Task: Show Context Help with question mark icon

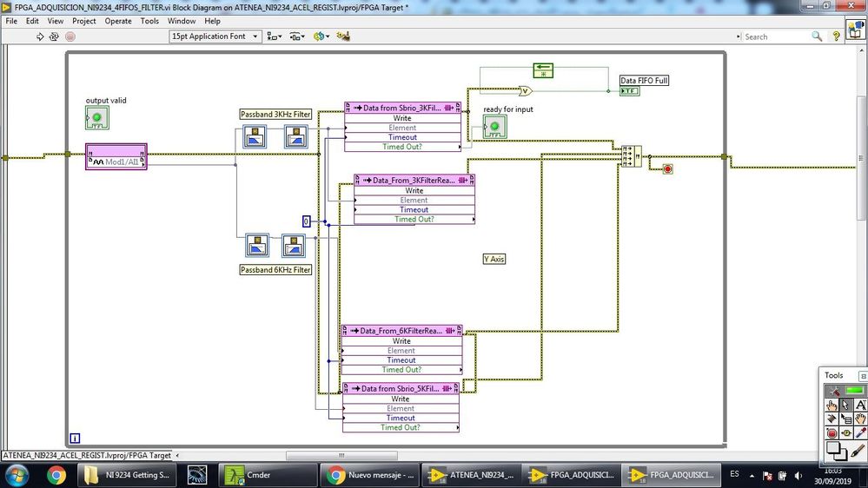Action: click(836, 36)
